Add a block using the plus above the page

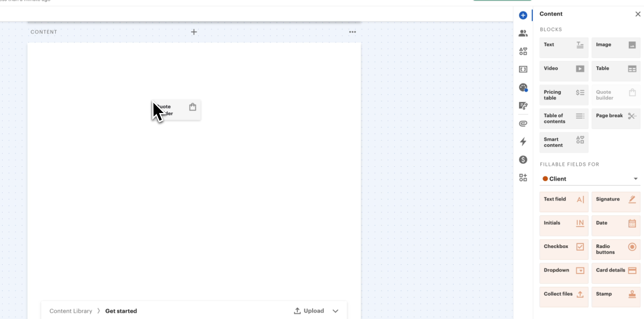(193, 32)
